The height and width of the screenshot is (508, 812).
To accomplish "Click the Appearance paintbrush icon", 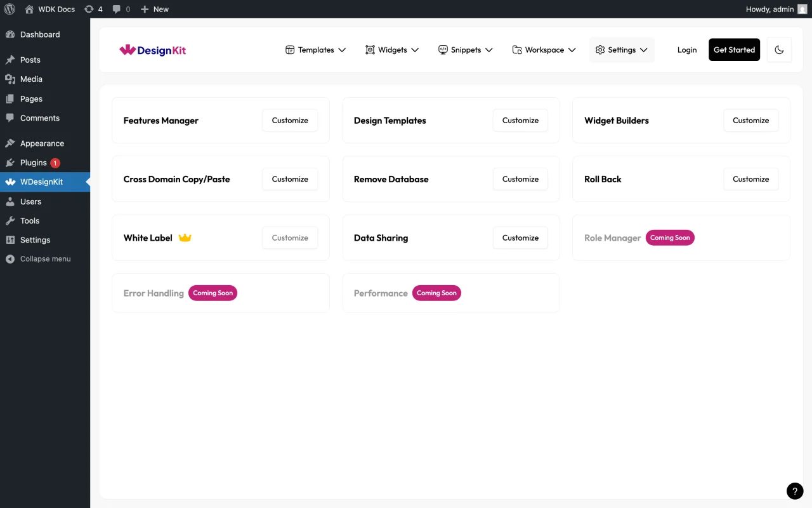I will click(x=10, y=143).
